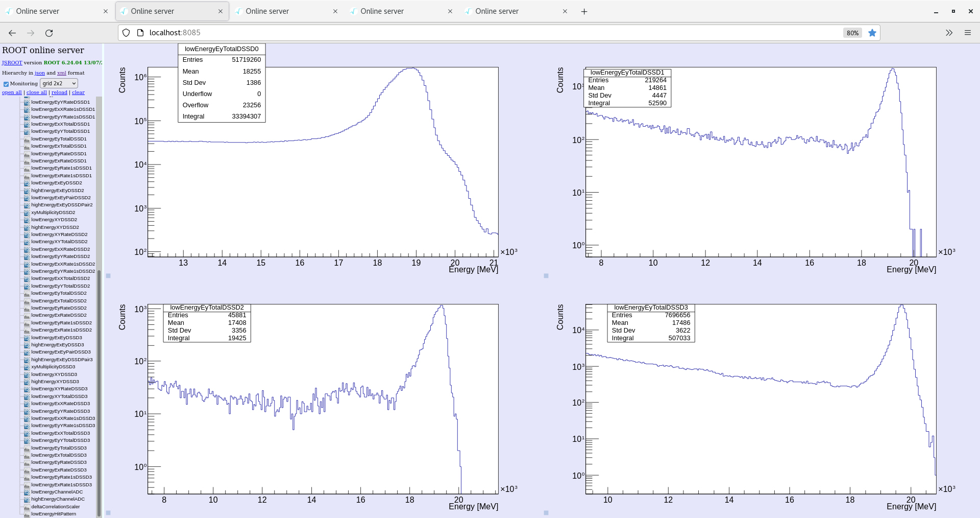Click the icon beside lowEnergyChannelADC
Image resolution: width=980 pixels, height=518 pixels.
(x=27, y=492)
